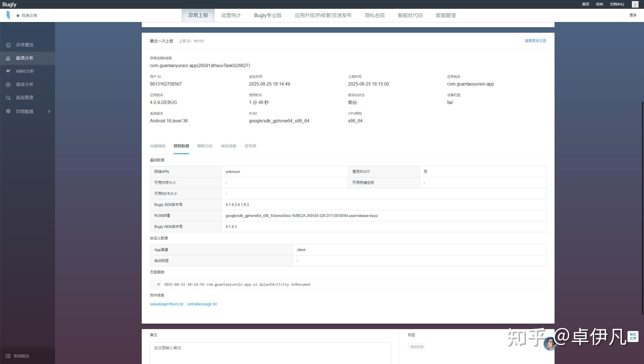Click the Bugly bird logo icon
Image resolution: width=644 pixels, height=364 pixels.
pyautogui.click(x=8, y=15)
